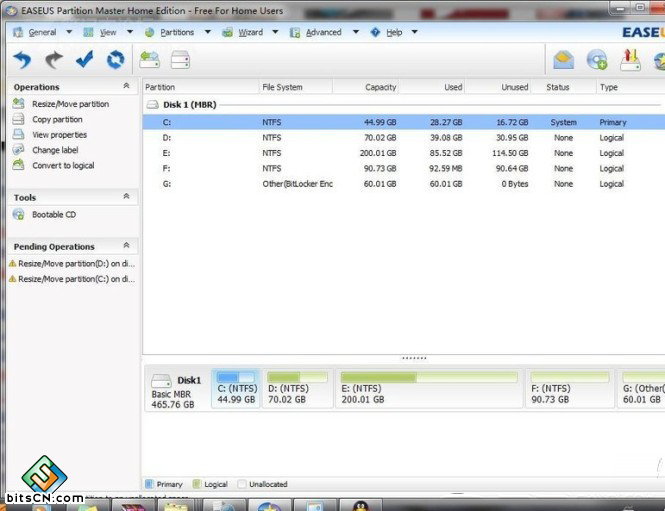
Task: Click the Undo arrow toolbar icon
Action: (22, 60)
